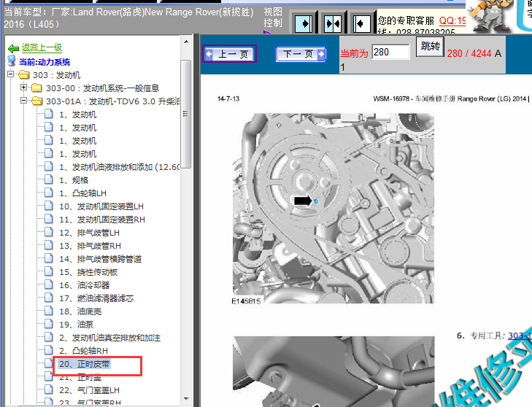Click the 280 / 4244 page count text
532x407 pixels.
(x=469, y=53)
